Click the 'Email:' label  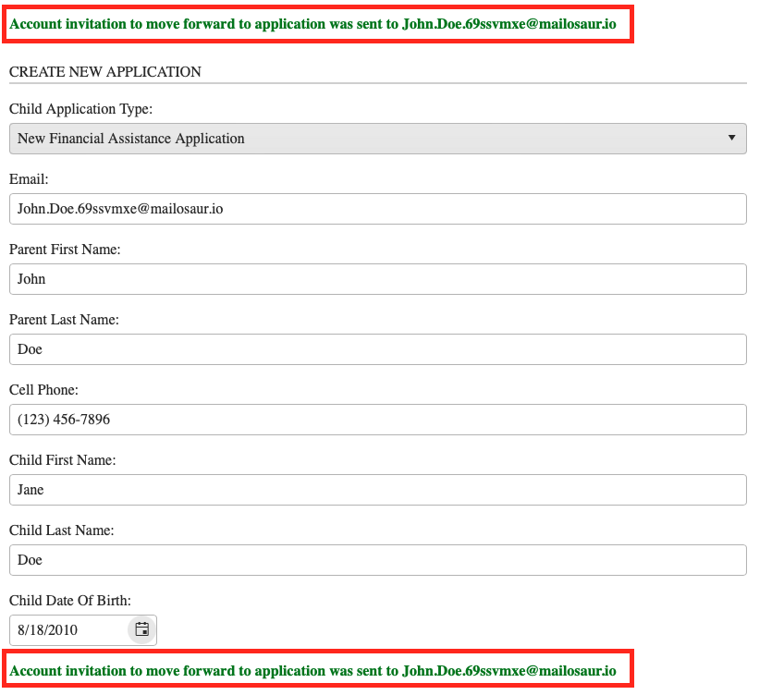(x=29, y=179)
